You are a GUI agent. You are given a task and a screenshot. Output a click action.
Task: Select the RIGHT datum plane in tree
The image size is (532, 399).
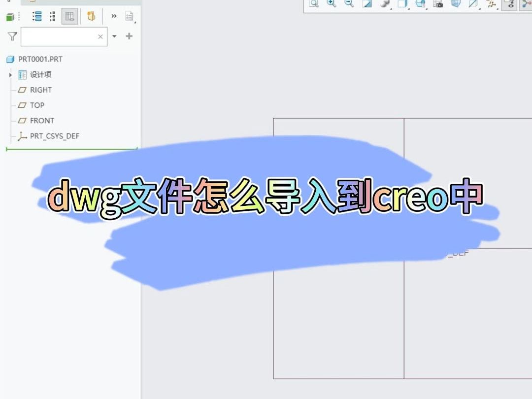click(42, 90)
